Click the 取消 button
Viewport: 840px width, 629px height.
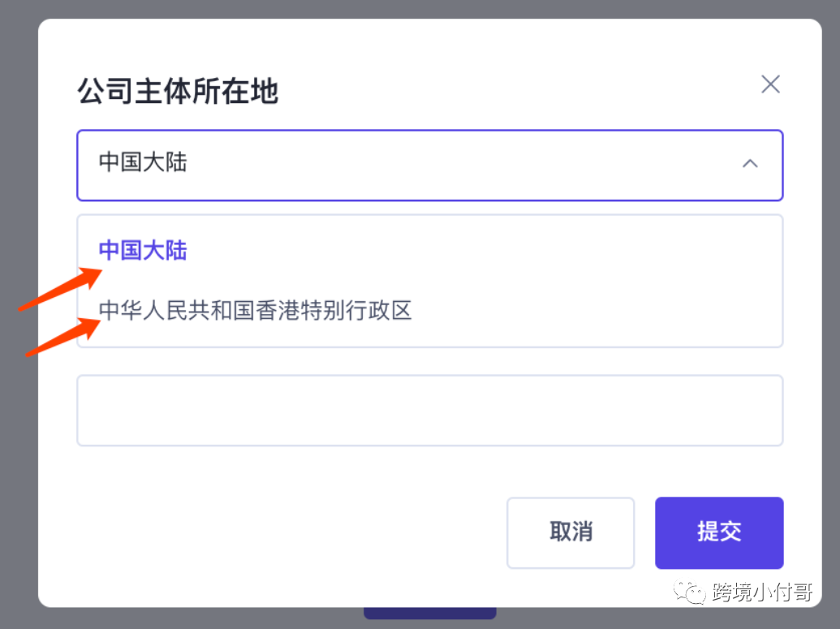click(x=571, y=532)
